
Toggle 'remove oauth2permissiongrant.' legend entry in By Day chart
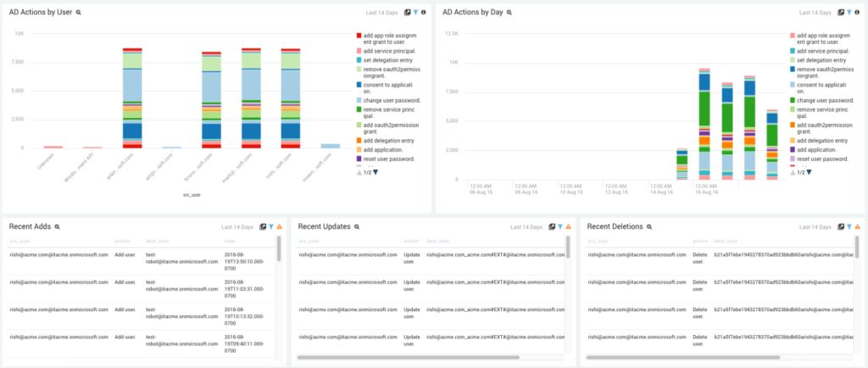pyautogui.click(x=821, y=72)
